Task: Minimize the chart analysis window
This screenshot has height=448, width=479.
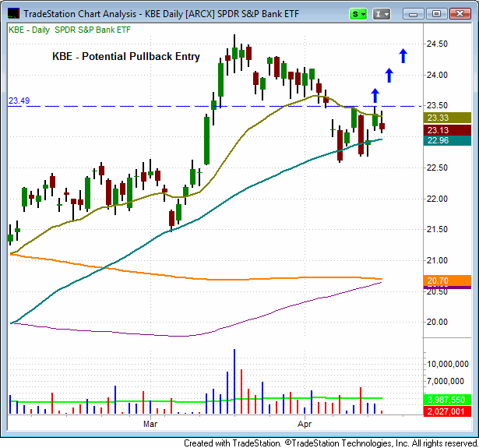Action: pos(413,14)
